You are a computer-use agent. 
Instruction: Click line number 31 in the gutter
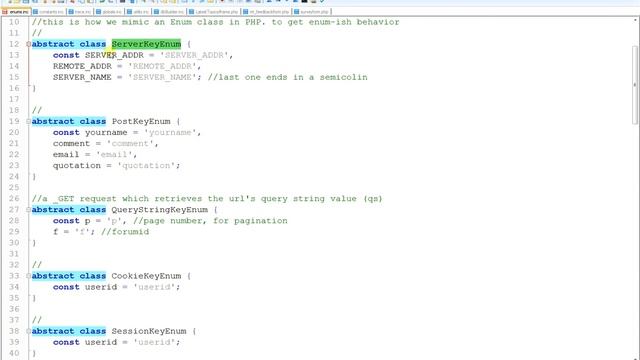click(x=14, y=254)
